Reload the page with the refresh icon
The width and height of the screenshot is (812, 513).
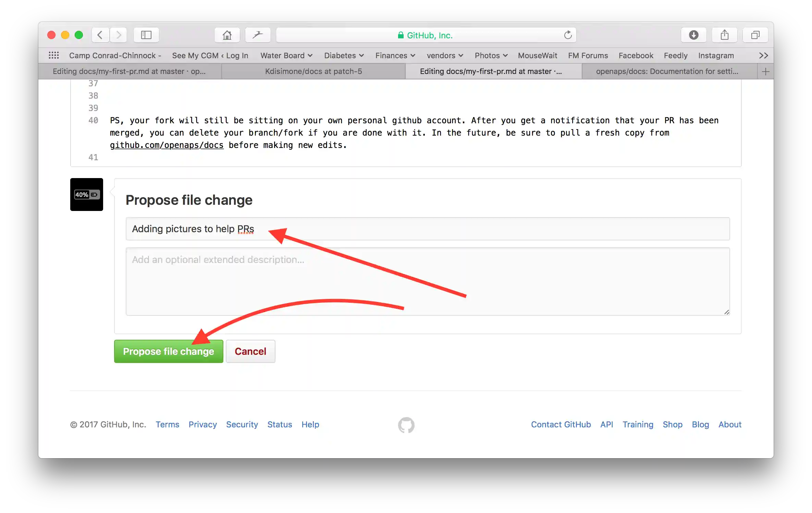pyautogui.click(x=568, y=35)
